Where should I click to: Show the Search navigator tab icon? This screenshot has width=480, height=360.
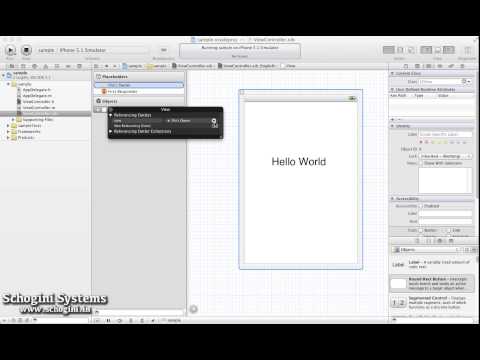(35, 66)
